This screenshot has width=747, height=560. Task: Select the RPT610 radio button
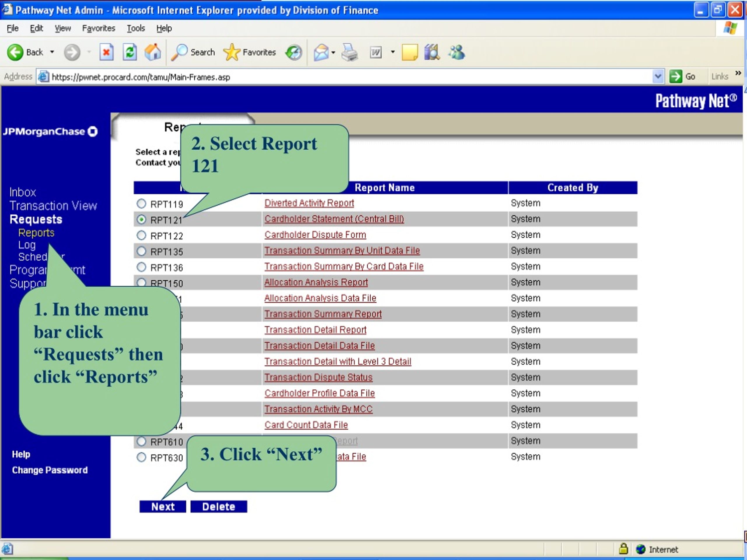point(141,441)
